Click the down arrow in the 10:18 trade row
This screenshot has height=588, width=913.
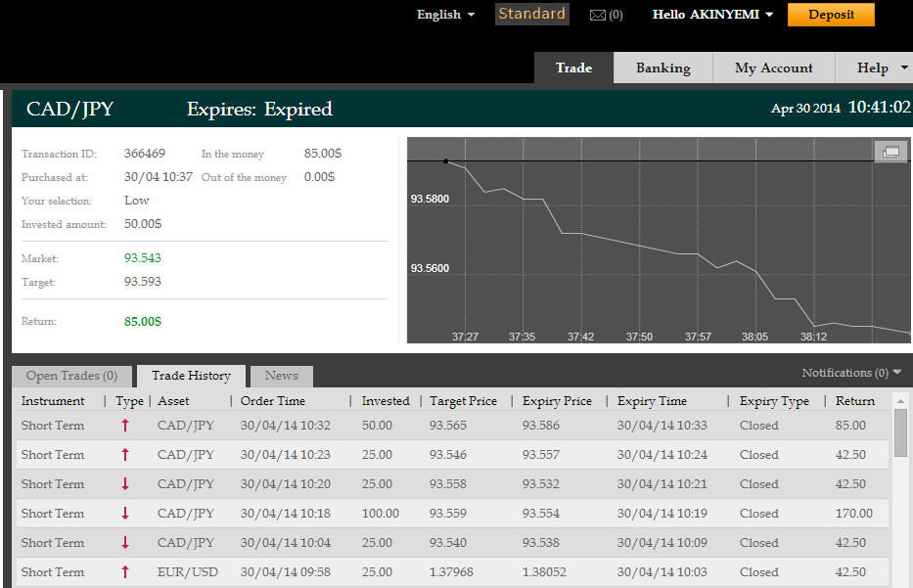pyautogui.click(x=125, y=514)
